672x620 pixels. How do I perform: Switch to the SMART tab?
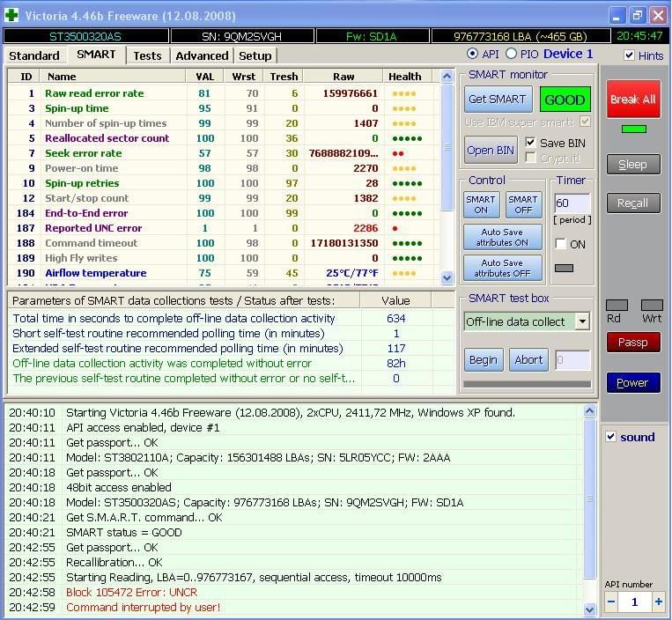(x=96, y=55)
